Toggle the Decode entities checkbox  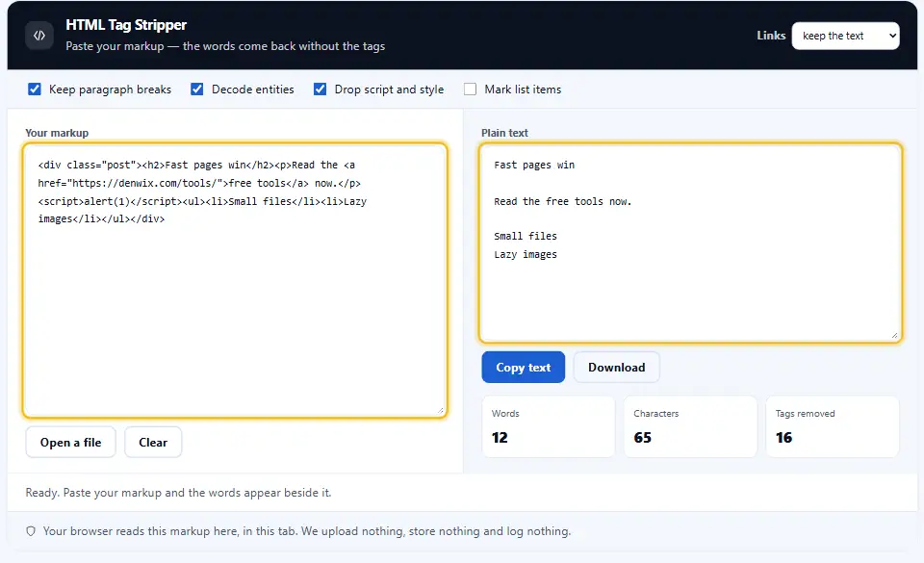click(x=196, y=89)
